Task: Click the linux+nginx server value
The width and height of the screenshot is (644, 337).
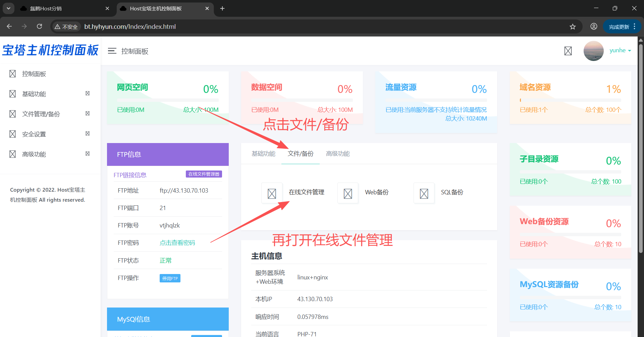Action: pos(313,277)
